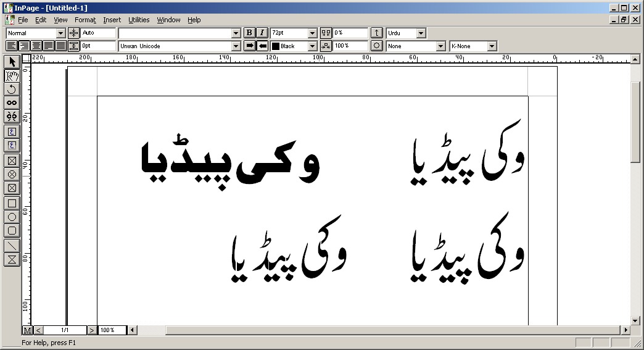The width and height of the screenshot is (644, 350).
Task: Click the paragraph spacing icon beside 0pt
Action: click(73, 46)
